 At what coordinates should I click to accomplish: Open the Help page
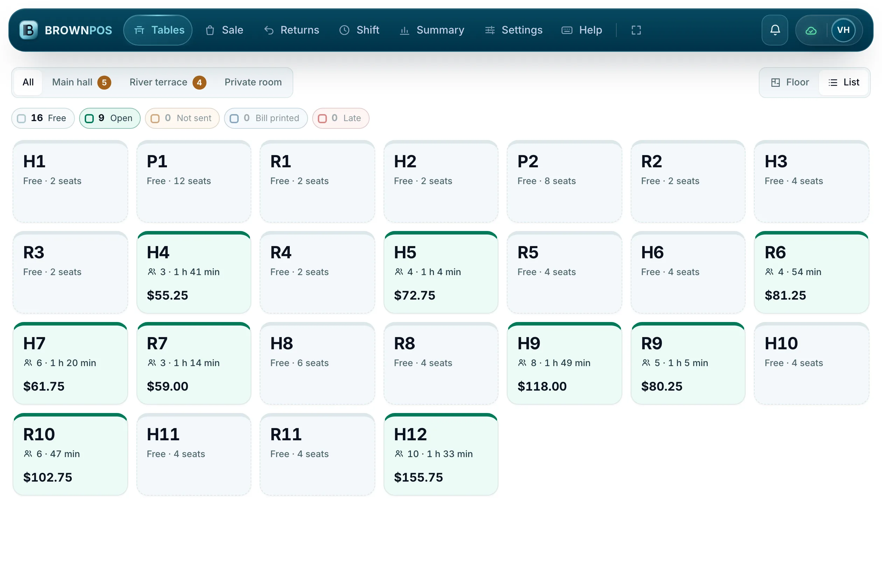coord(582,30)
